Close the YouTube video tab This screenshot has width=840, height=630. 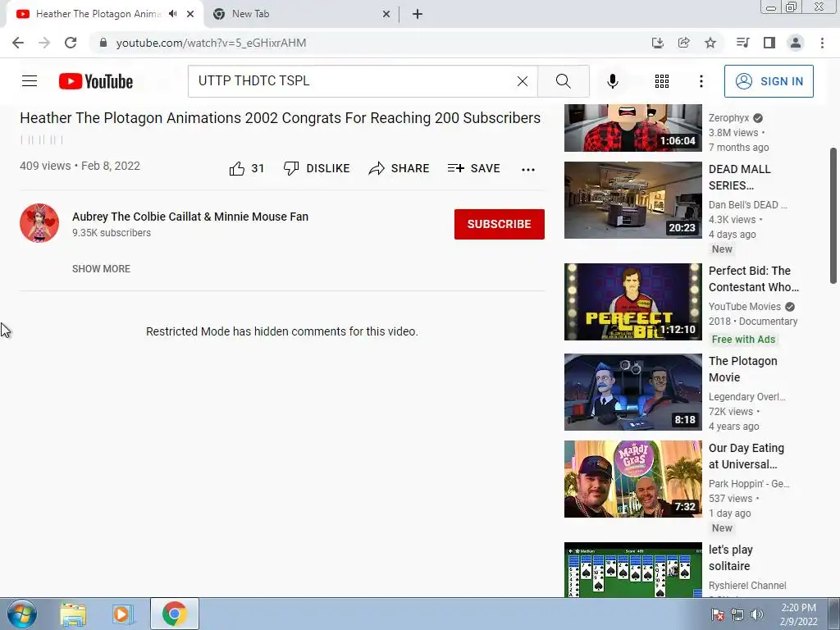[190, 15]
